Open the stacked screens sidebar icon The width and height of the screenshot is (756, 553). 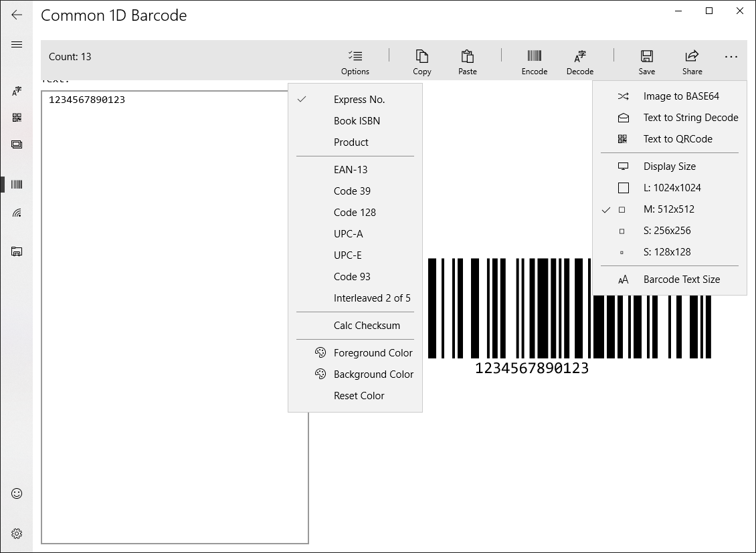(x=17, y=144)
